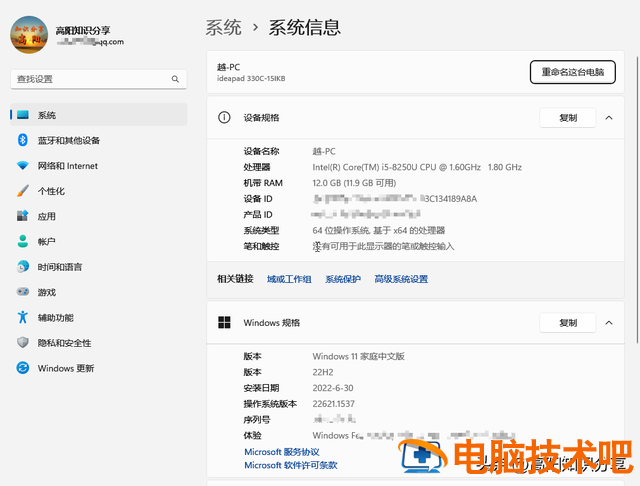
Task: Click the Time and language globe icon
Action: coord(23,266)
